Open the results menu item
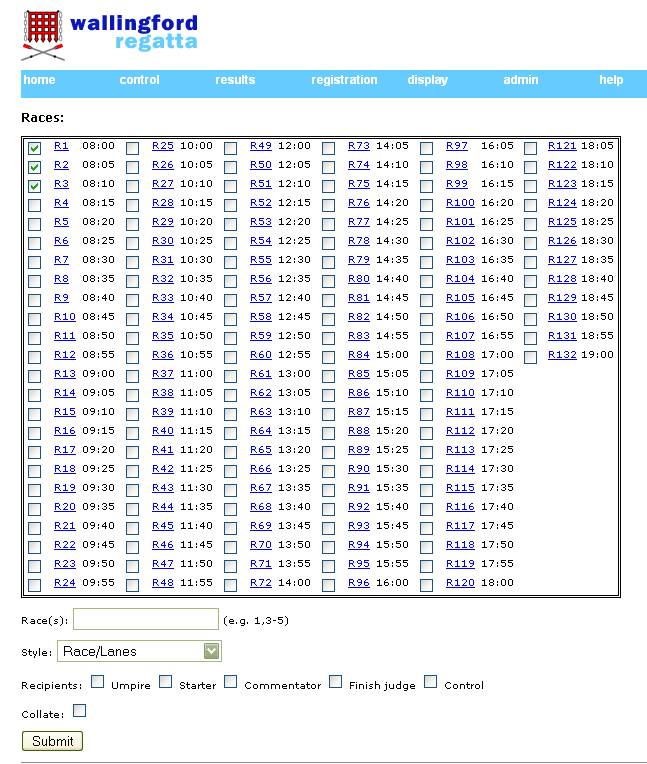This screenshot has width=647, height=764. pos(235,80)
